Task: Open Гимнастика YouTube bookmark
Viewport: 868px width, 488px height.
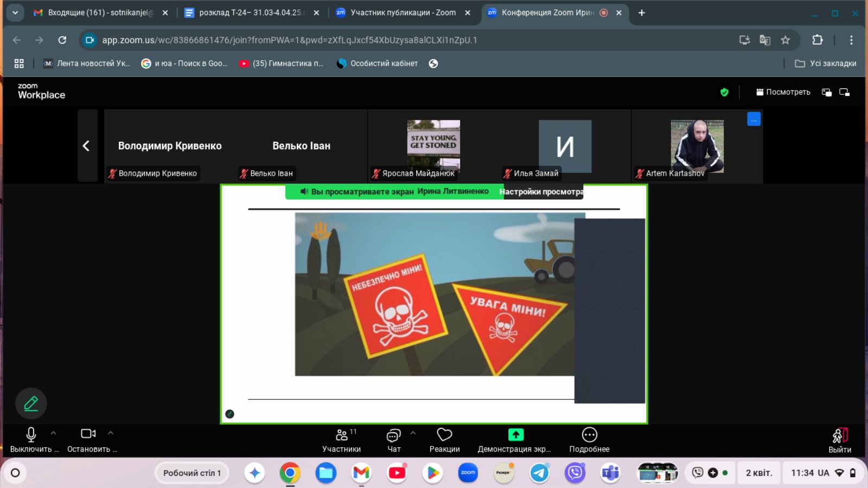Action: click(x=282, y=63)
